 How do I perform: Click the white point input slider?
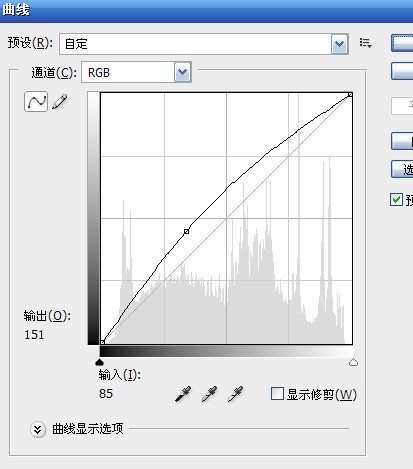pos(353,362)
